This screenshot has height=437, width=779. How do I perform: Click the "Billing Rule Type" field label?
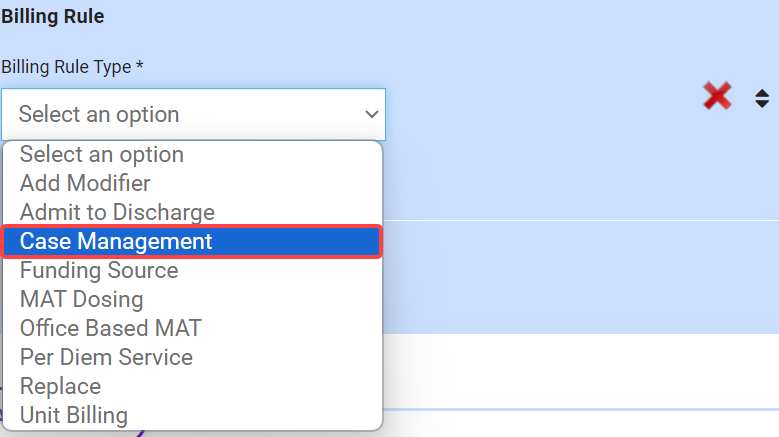(x=67, y=66)
